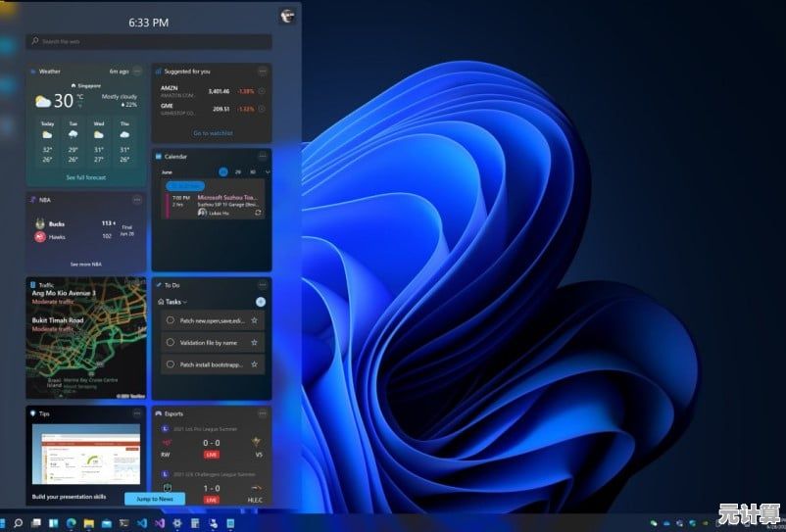This screenshot has height=532, width=786.
Task: Click Wed forecast in Weather widget
Action: (x=99, y=143)
